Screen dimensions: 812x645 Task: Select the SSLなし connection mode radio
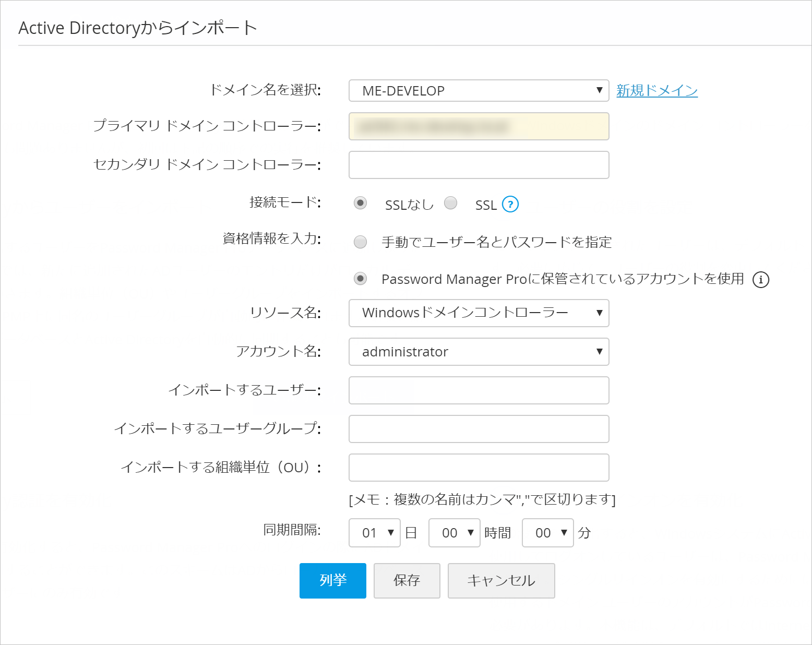coord(360,203)
